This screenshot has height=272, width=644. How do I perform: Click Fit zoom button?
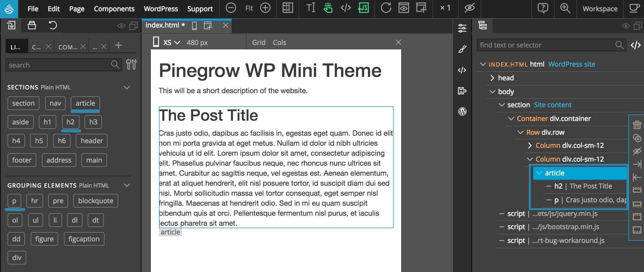(249, 8)
